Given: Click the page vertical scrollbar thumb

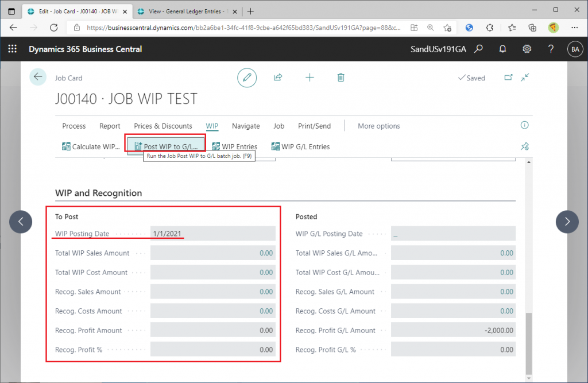Looking at the screenshot, I should (529, 343).
